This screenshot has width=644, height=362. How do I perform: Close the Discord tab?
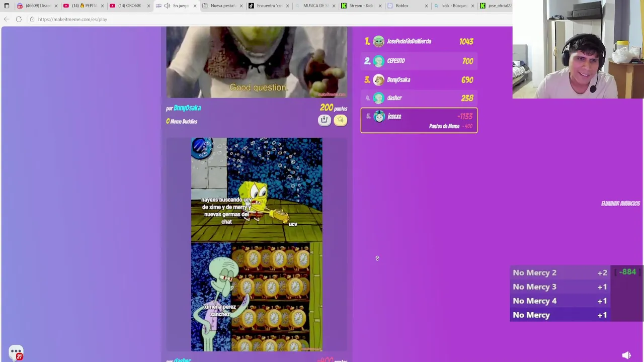(x=56, y=6)
